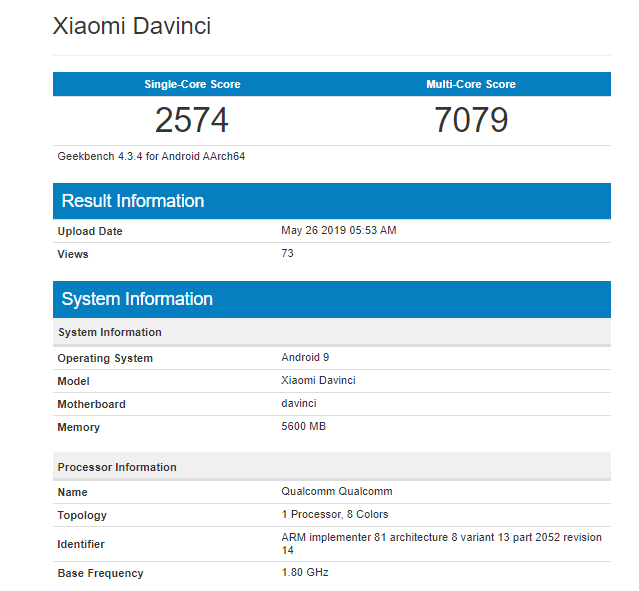Image resolution: width=639 pixels, height=591 pixels.
Task: Select the Android 9 value
Action: click(305, 357)
